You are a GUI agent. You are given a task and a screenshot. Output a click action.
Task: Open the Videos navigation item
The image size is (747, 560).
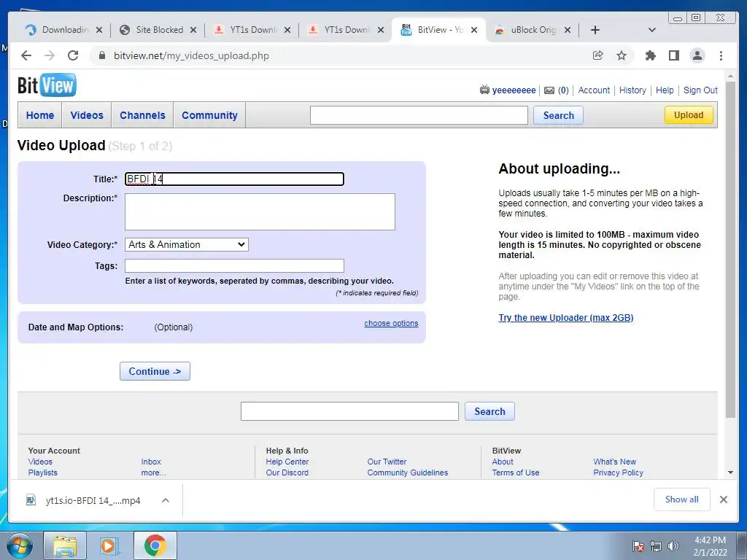click(x=87, y=115)
